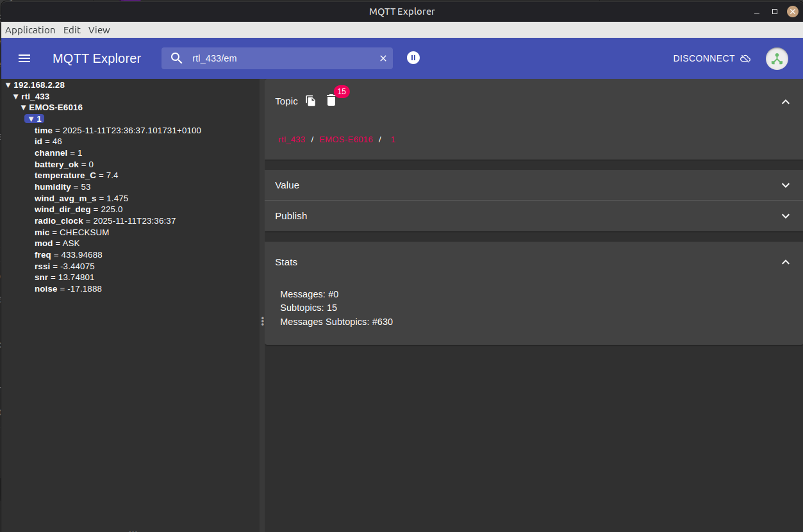The width and height of the screenshot is (803, 532).
Task: Collapse the EMOS-E6016 tree node
Action: [24, 108]
